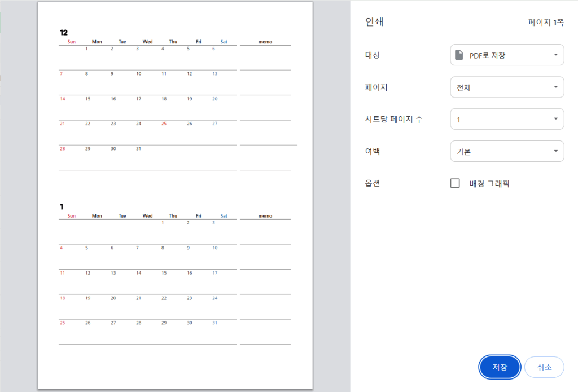Click red date 25 in December calendar
This screenshot has width=578, height=392.
tap(164, 124)
